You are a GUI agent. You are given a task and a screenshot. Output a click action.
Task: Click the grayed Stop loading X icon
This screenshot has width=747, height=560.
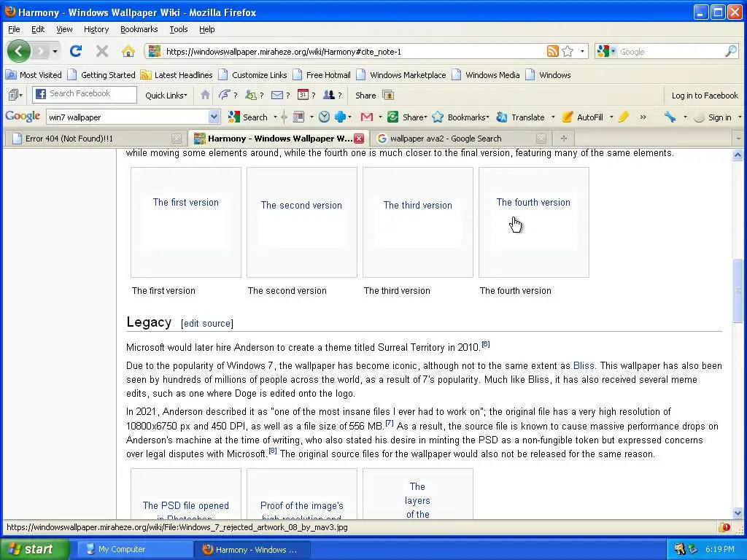[x=101, y=51]
